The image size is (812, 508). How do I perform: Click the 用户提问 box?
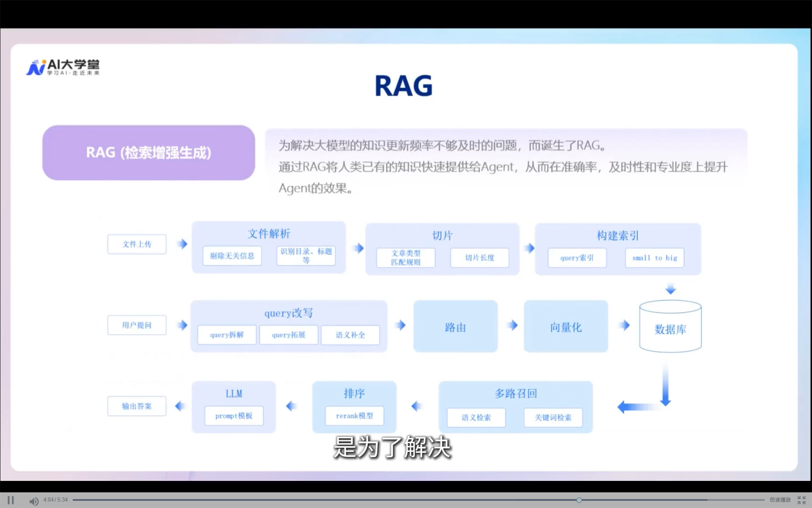[x=137, y=325]
